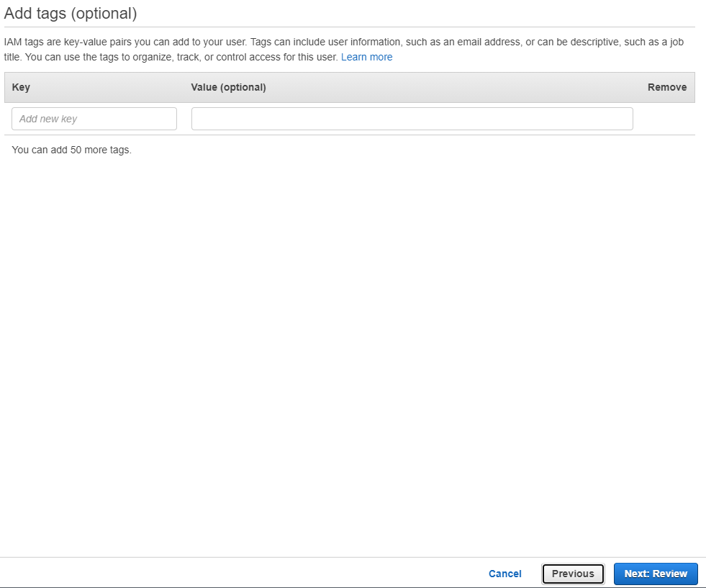The image size is (706, 588).
Task: Click the Value (optional) column header
Action: 228,87
